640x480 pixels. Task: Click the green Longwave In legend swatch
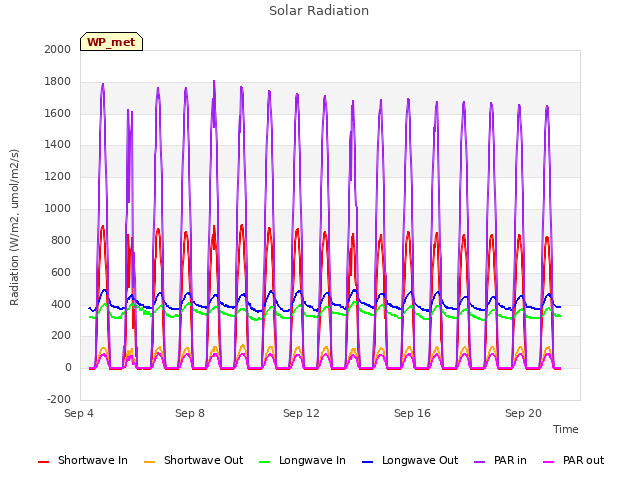[x=264, y=462]
